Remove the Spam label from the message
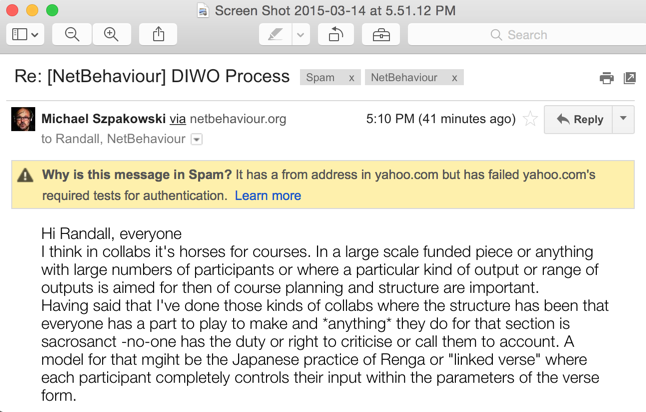 [351, 78]
